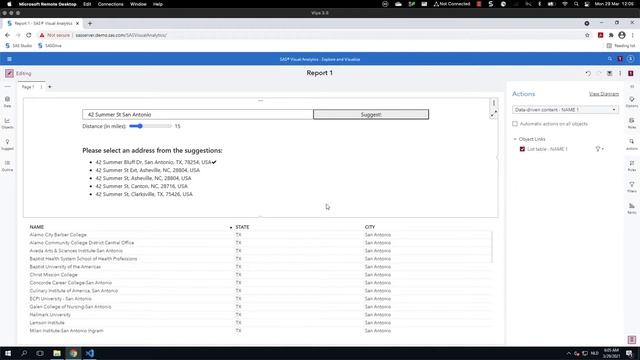Select Alamo City Barber College row
Screen dimensions: 640x360
coord(260,235)
